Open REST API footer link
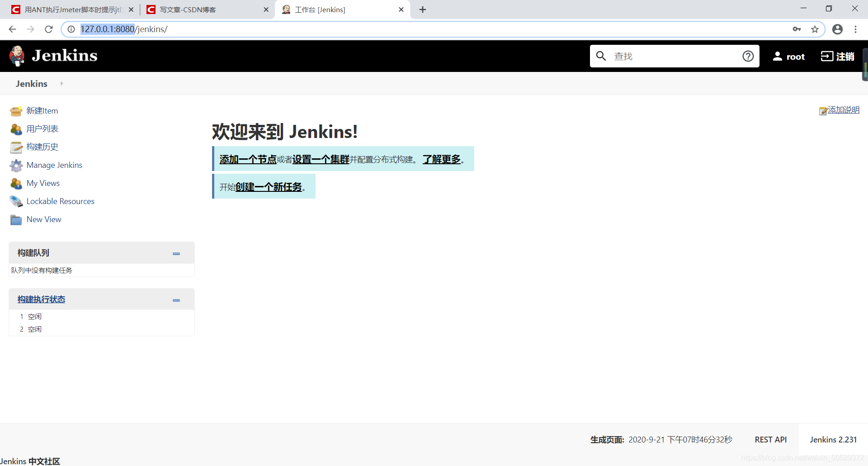The width and height of the screenshot is (868, 466). click(x=771, y=440)
